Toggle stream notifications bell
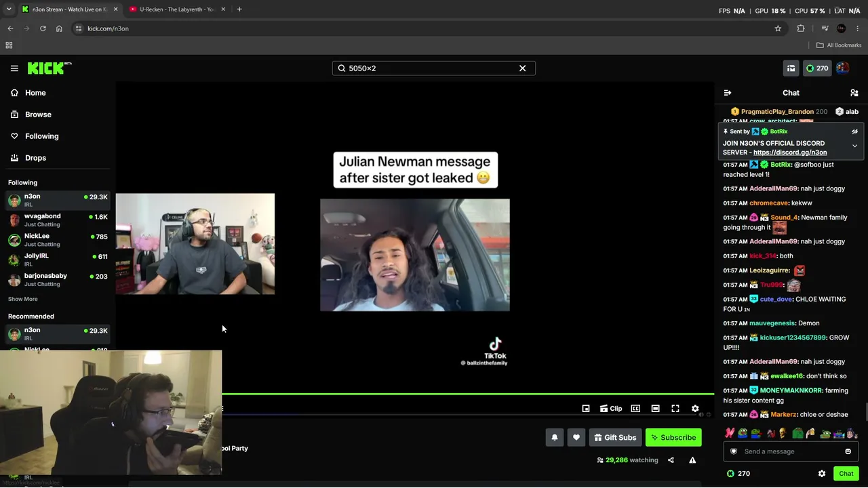This screenshot has height=488, width=868. click(554, 438)
